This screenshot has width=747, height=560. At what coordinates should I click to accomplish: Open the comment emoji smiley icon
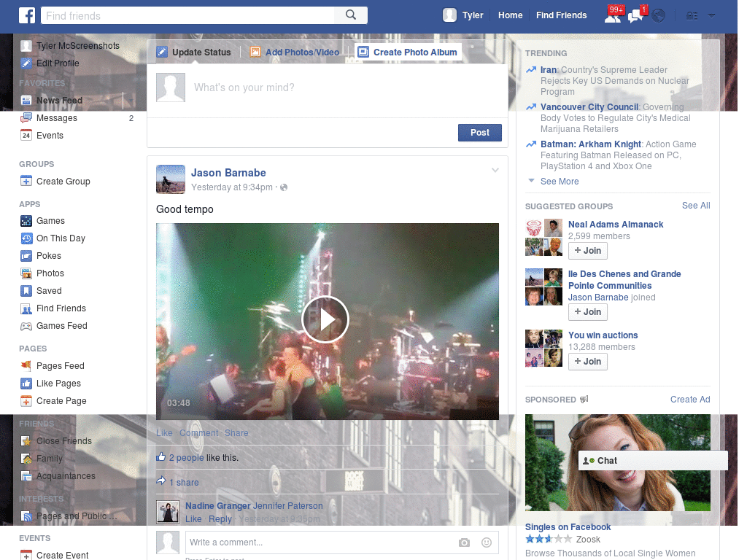(486, 542)
